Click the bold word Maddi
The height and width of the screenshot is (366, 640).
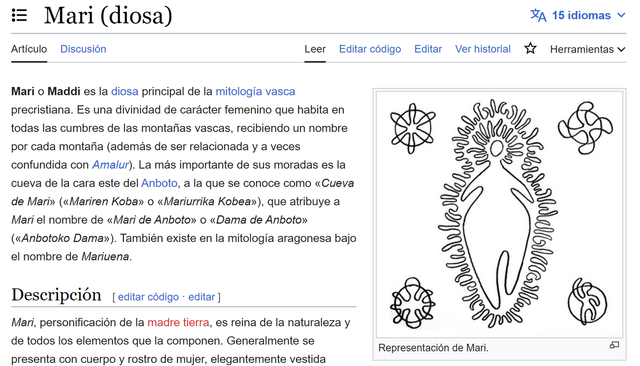point(64,91)
